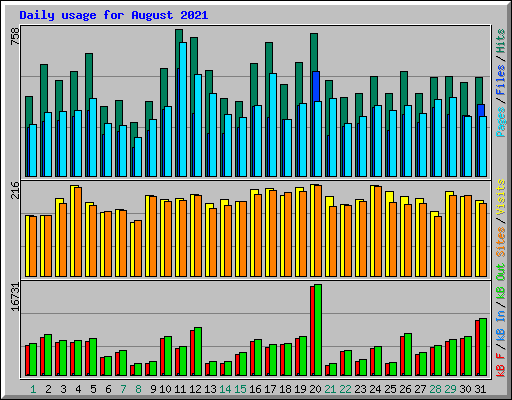The image size is (512, 400).
Task: Click the 216 axis value label
Action: [15, 190]
